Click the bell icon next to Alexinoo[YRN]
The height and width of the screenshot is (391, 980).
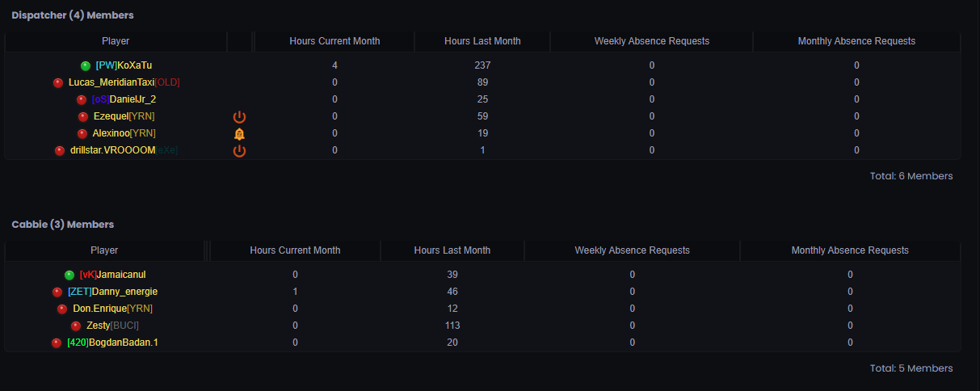[x=239, y=134]
